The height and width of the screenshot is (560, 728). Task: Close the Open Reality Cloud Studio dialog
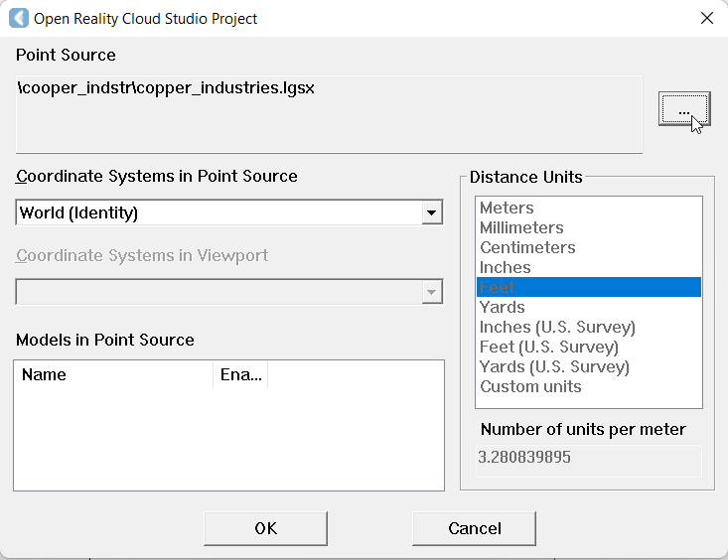click(x=707, y=18)
